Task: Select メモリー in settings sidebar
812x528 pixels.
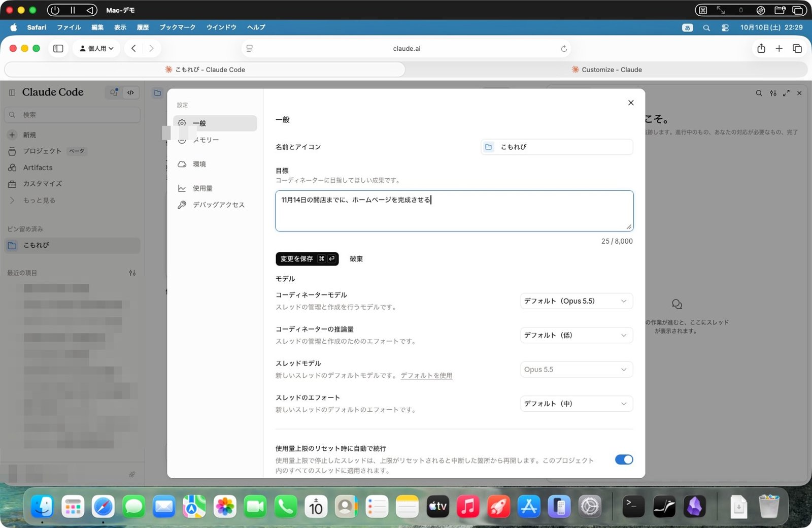Action: pos(215,140)
